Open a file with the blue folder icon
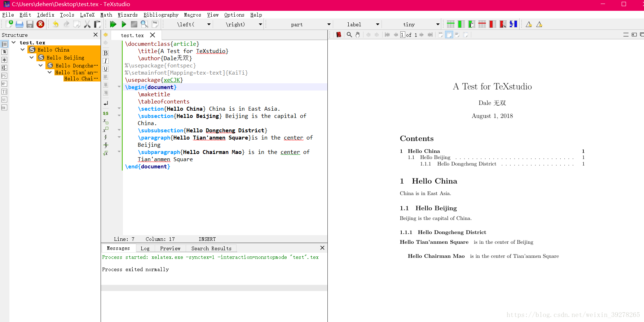Image resolution: width=644 pixels, height=322 pixels. click(x=19, y=24)
